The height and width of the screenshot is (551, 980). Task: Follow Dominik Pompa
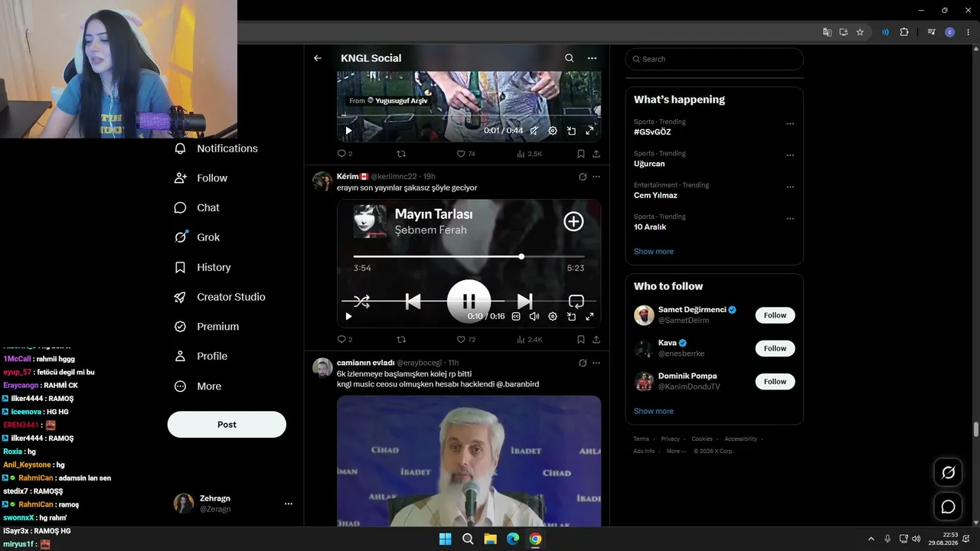click(x=775, y=381)
